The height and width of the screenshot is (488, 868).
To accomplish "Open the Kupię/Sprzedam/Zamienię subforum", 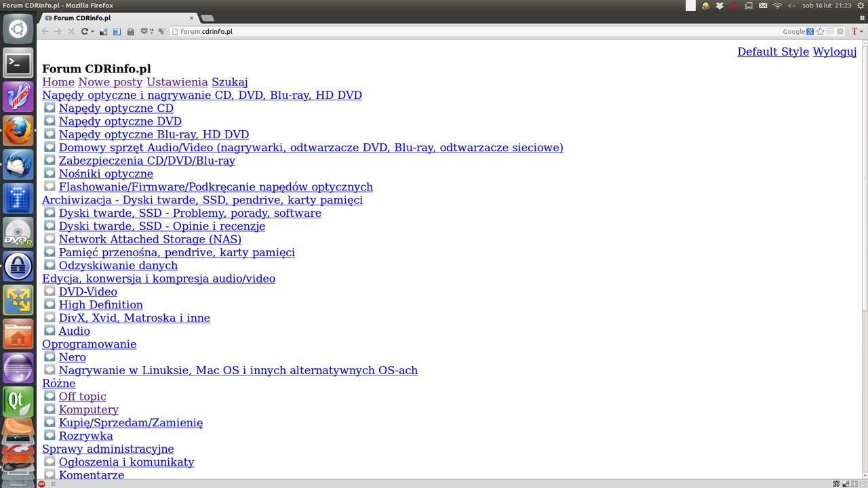I will click(x=131, y=423).
